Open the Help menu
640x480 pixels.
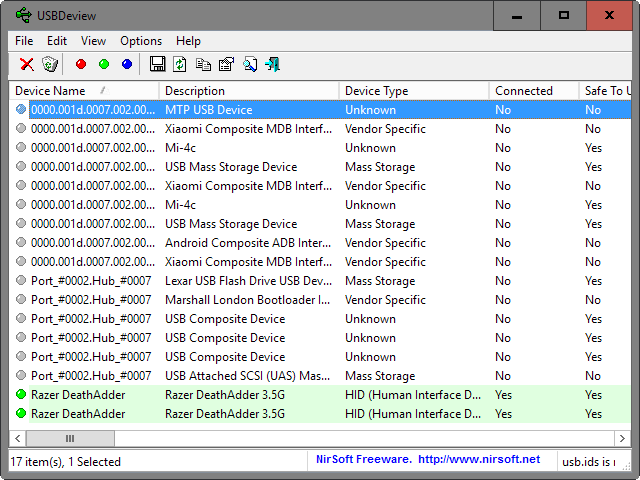coord(188,41)
